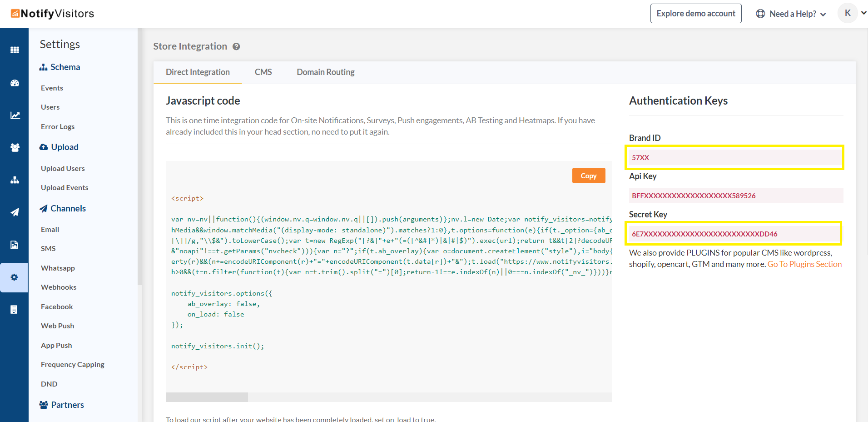The image size is (868, 422).
Task: Switch to the Domain Routing tab
Action: click(326, 72)
